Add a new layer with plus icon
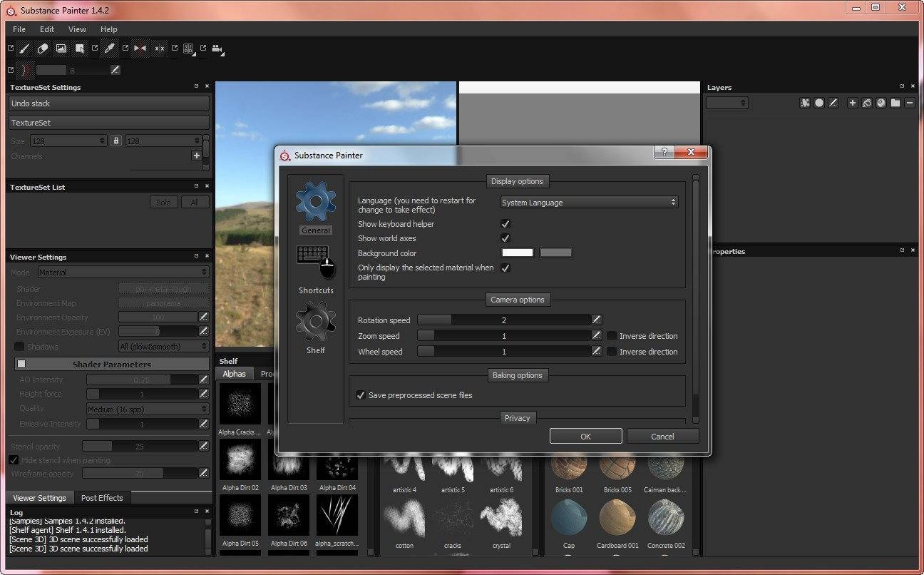 pyautogui.click(x=853, y=103)
